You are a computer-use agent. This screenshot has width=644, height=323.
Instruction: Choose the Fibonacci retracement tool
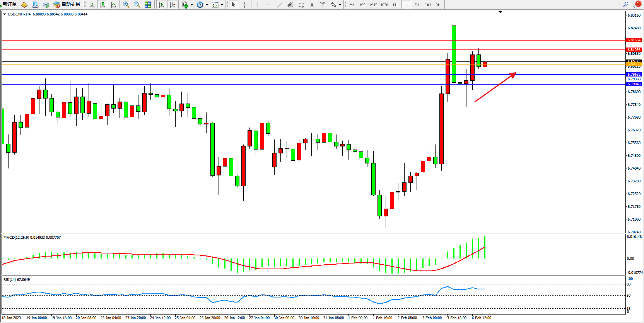pyautogui.click(x=301, y=5)
